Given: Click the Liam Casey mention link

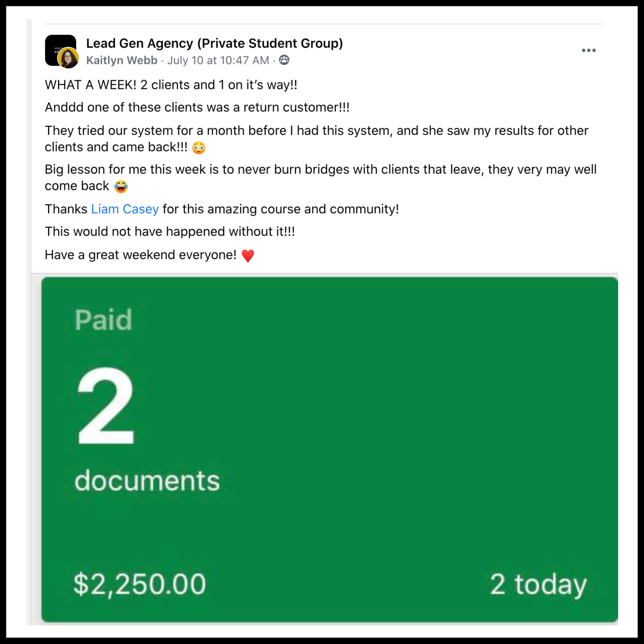Looking at the screenshot, I should pyautogui.click(x=125, y=209).
